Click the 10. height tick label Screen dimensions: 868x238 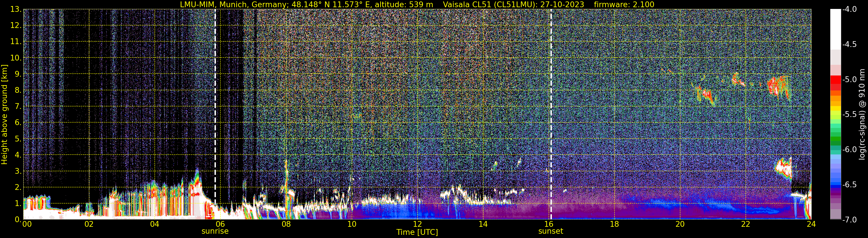pyautogui.click(x=16, y=58)
